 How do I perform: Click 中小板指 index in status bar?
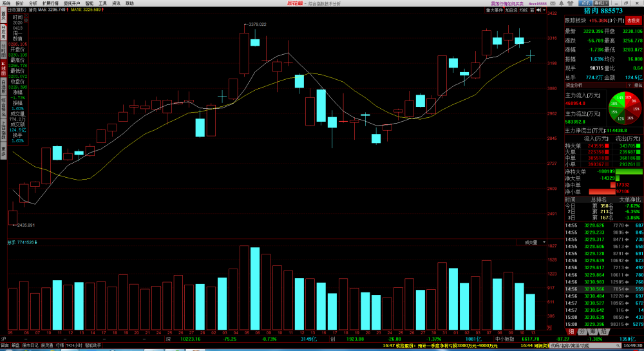click(x=504, y=339)
